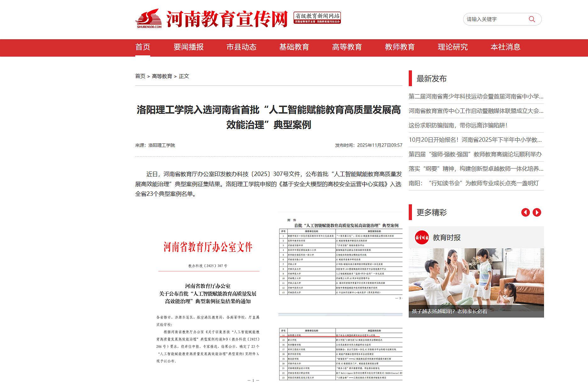Open the 南阳 行知读书会 news link
Image resolution: width=588 pixels, height=392 pixels.
pos(474,183)
